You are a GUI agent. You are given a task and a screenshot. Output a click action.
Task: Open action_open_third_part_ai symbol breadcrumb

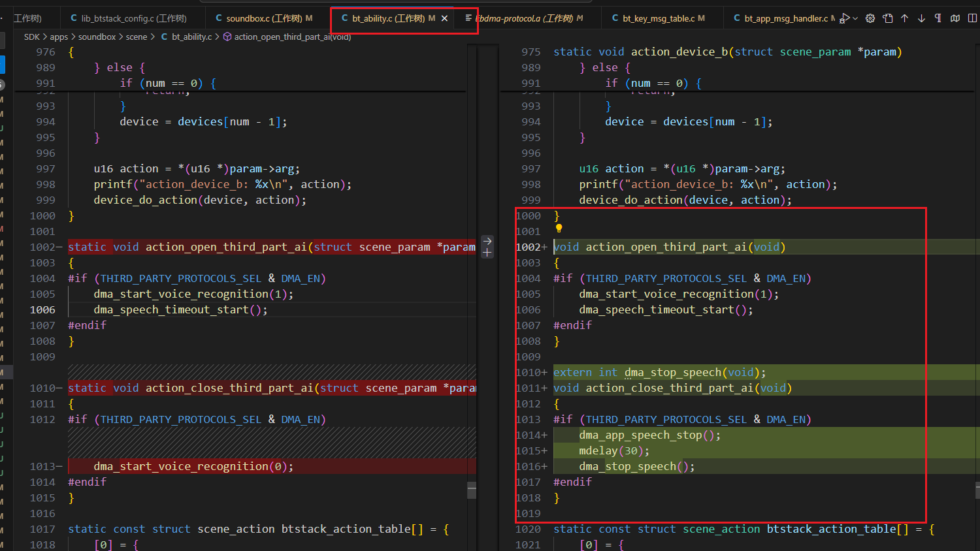pos(293,37)
